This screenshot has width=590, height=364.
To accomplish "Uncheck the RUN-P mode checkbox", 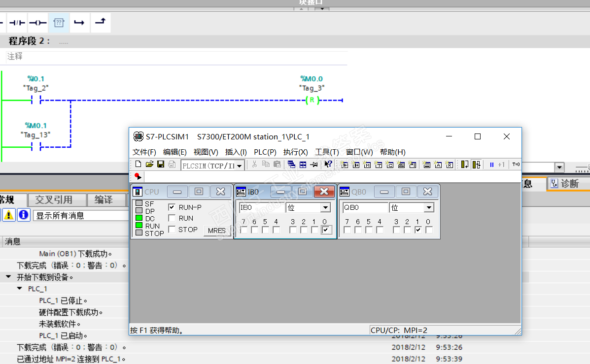I will point(172,207).
